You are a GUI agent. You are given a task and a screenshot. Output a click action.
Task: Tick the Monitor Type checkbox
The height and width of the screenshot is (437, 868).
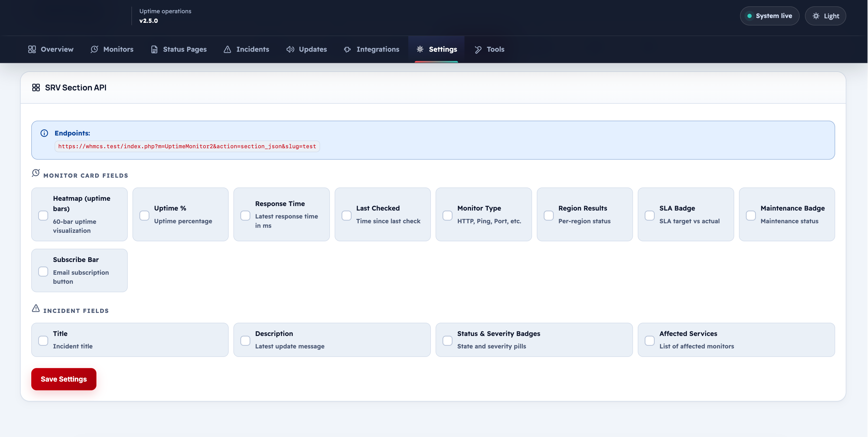tap(448, 216)
